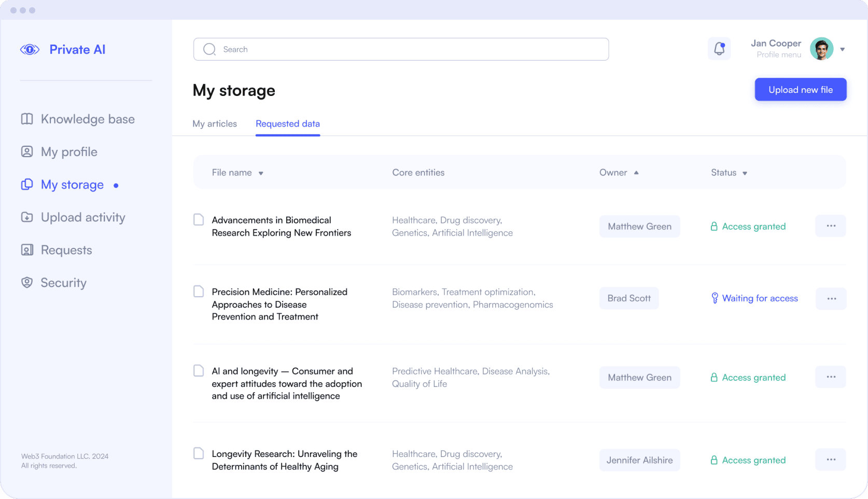The image size is (868, 499).
Task: Click into the Search field
Action: pos(401,49)
